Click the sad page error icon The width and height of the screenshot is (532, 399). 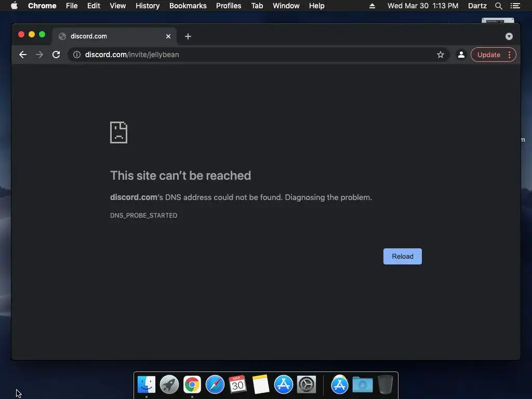pos(119,132)
